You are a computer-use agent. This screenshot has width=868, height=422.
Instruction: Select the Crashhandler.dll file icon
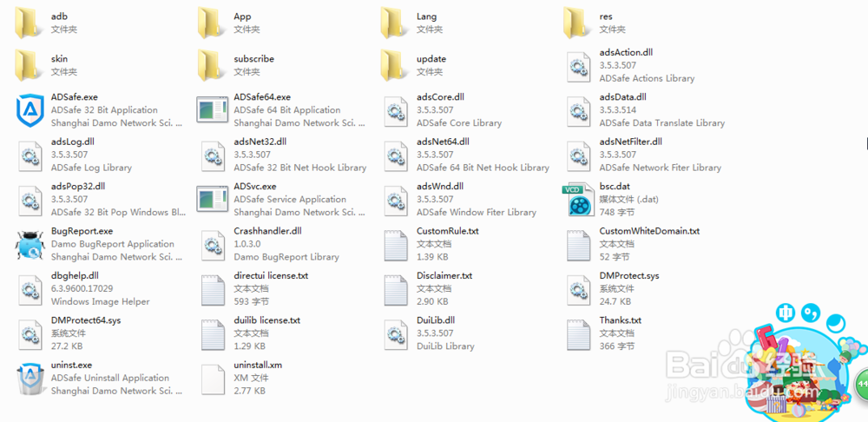pos(214,246)
